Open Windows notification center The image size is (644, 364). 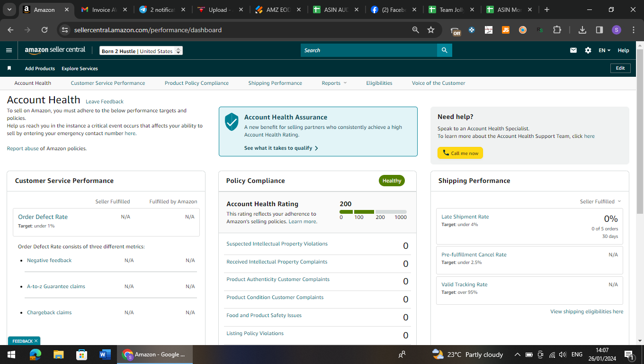[x=629, y=355]
